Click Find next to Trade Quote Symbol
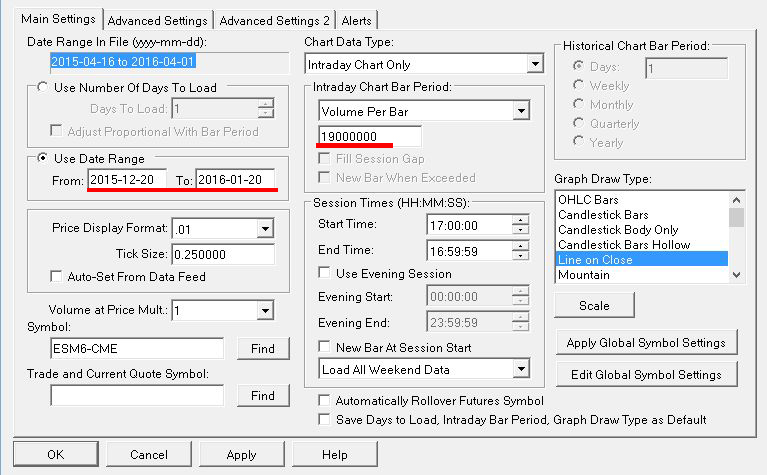 tap(263, 395)
